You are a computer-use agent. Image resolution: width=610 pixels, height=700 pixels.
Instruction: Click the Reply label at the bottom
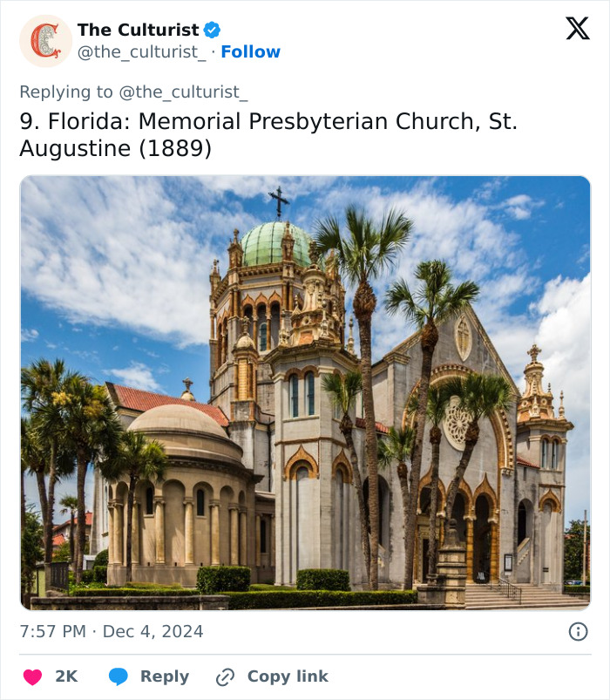165,676
